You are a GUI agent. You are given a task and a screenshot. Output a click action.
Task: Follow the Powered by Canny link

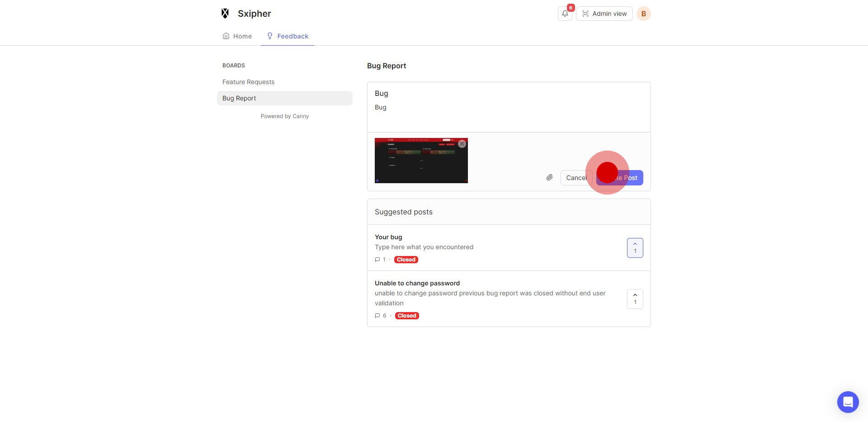(x=284, y=116)
